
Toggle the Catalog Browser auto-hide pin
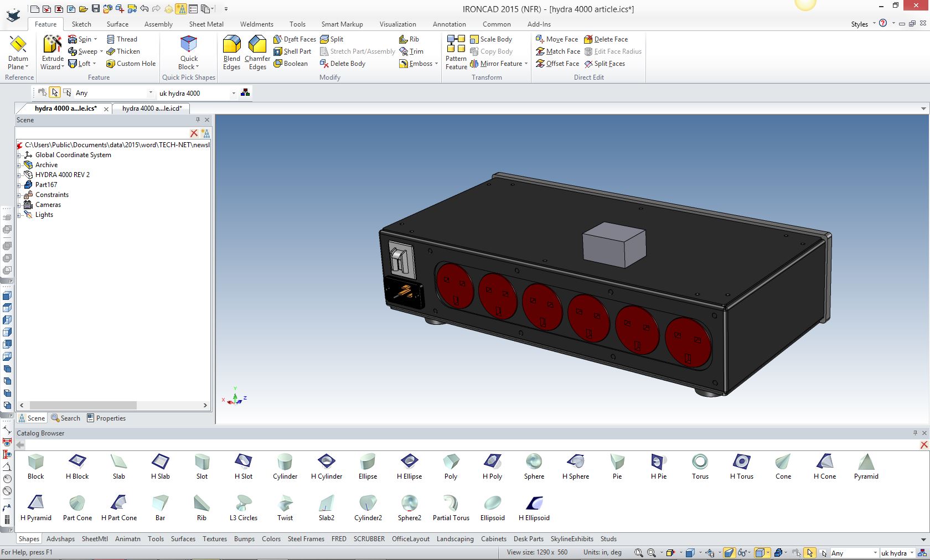915,433
